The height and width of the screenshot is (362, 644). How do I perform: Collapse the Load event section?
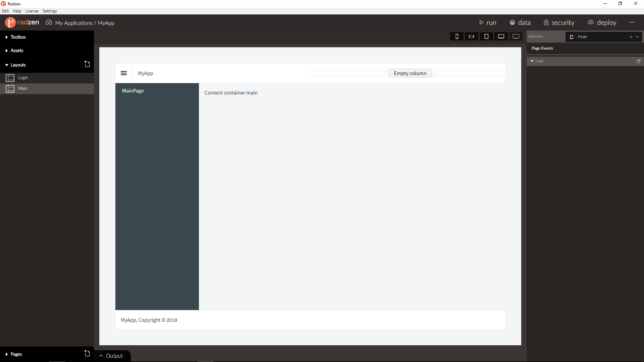[532, 61]
